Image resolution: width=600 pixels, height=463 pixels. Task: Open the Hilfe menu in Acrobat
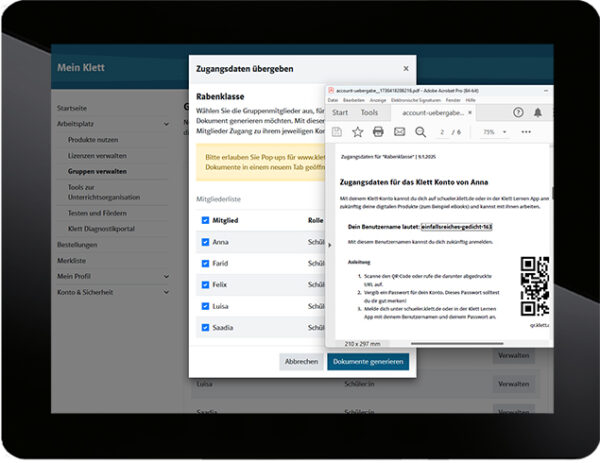click(x=470, y=100)
